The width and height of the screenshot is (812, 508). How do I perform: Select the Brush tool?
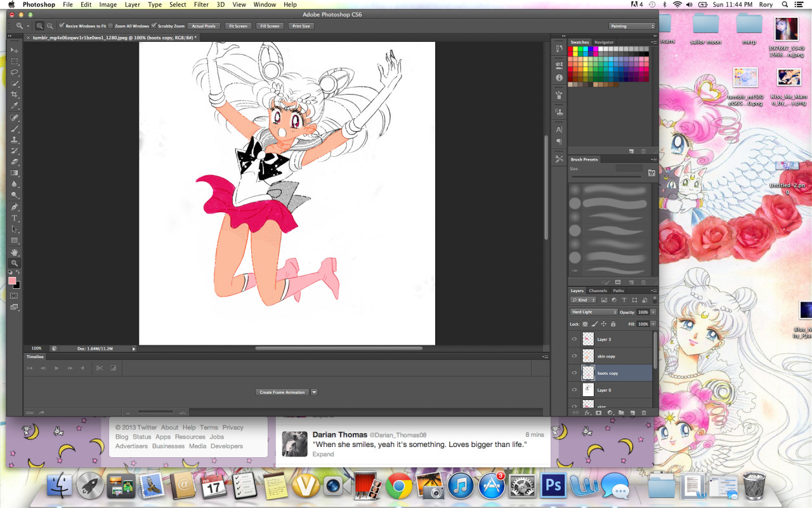click(15, 129)
